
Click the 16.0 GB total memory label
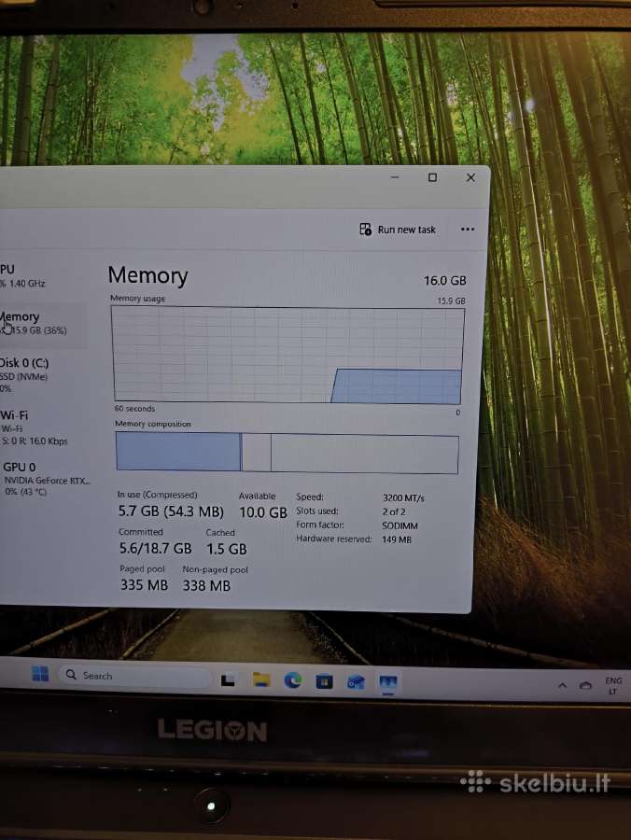pos(444,281)
